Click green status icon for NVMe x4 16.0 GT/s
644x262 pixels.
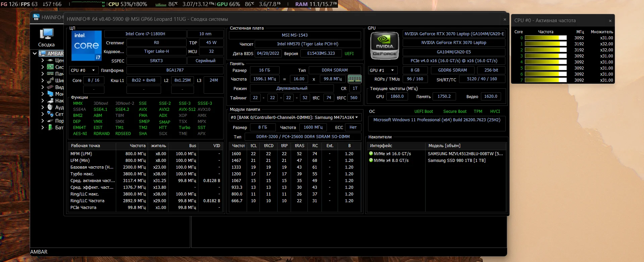click(x=371, y=154)
